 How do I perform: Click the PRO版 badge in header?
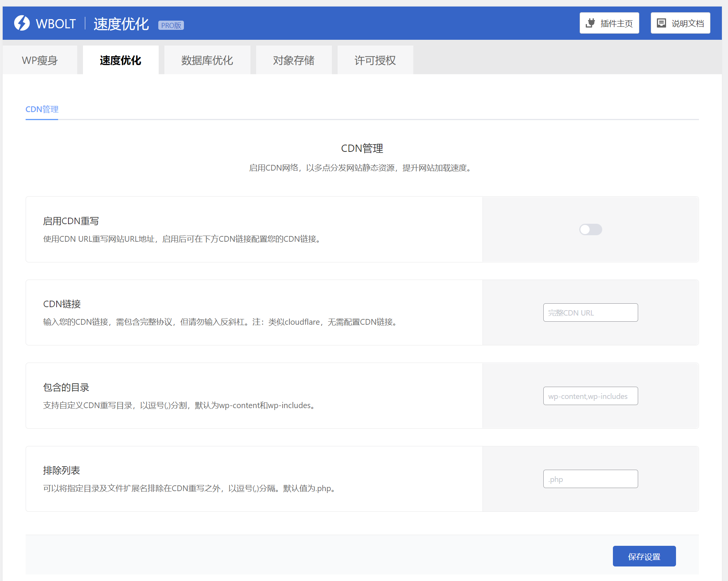click(171, 25)
